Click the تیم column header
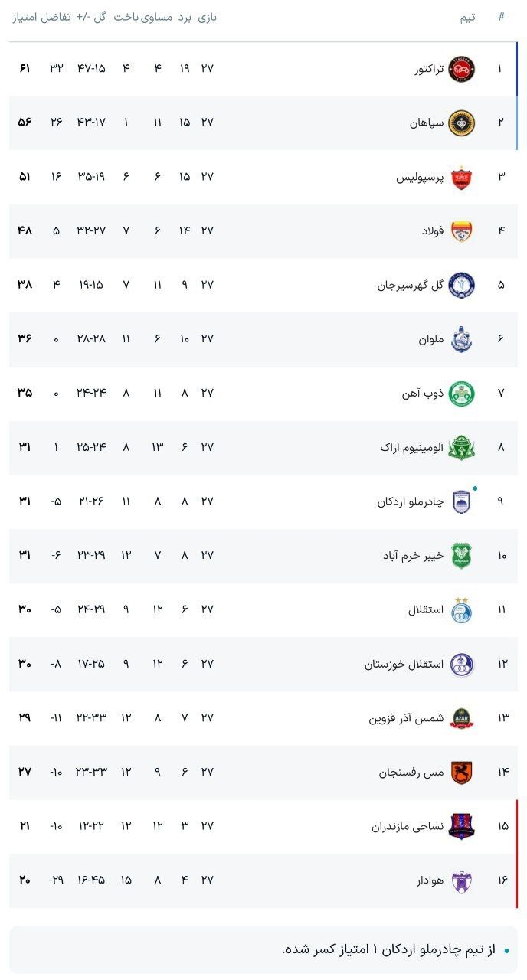 point(467,17)
